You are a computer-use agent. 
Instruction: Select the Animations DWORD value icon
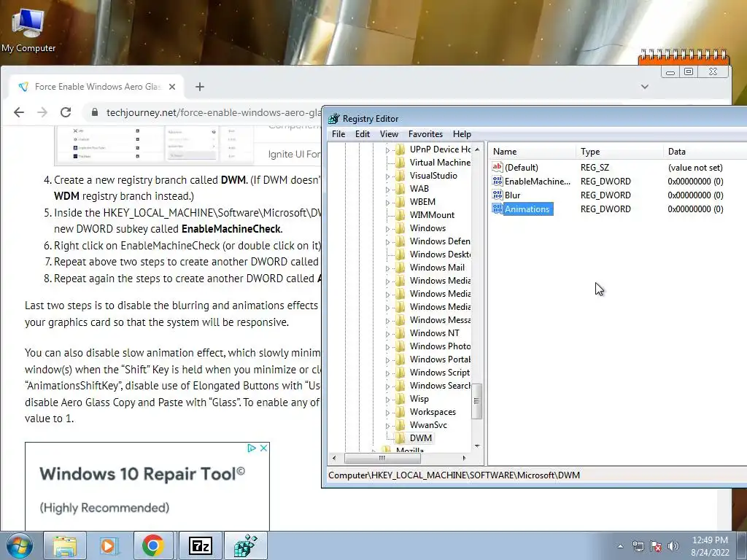(498, 209)
